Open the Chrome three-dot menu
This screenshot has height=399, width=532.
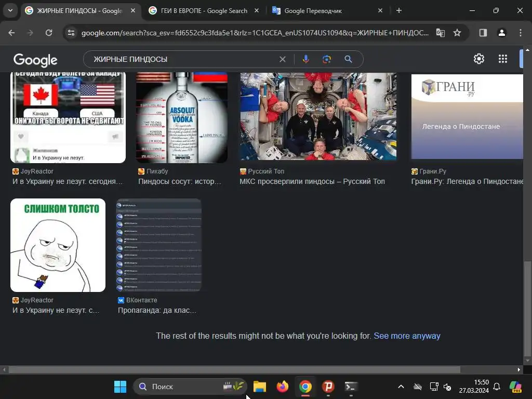521,33
